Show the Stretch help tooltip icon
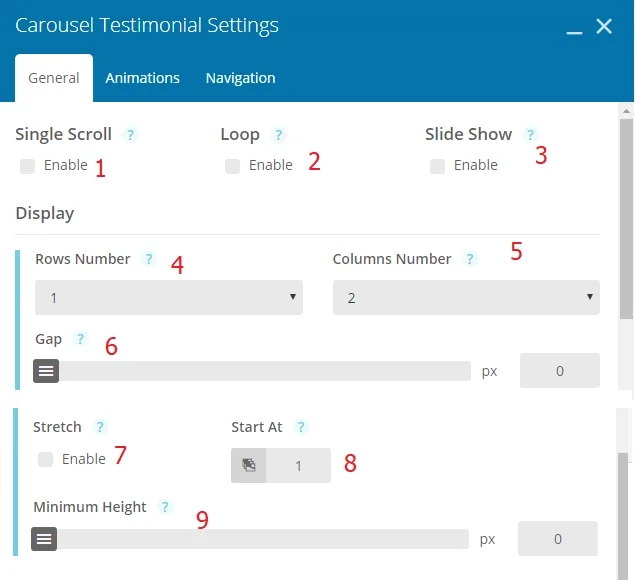The height and width of the screenshot is (580, 635). 100,427
